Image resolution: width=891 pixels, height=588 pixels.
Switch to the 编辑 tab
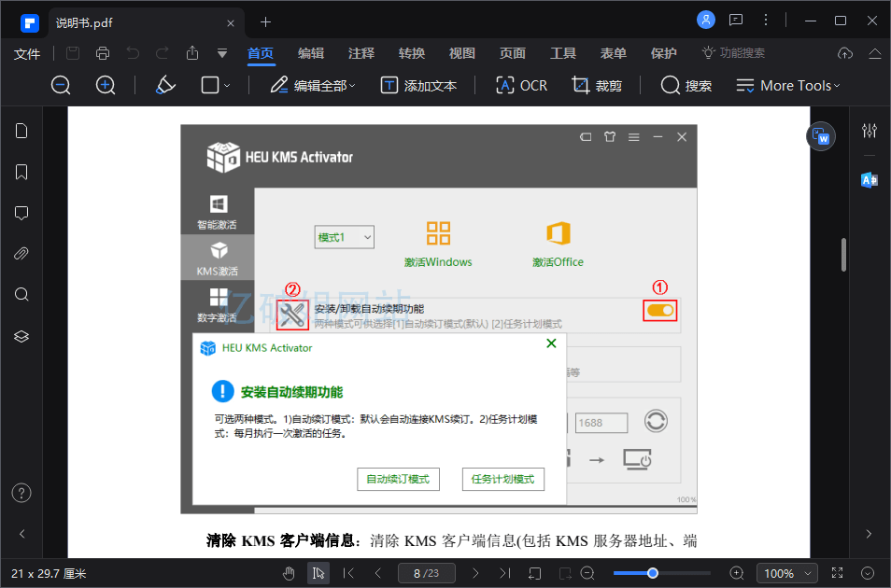311,53
